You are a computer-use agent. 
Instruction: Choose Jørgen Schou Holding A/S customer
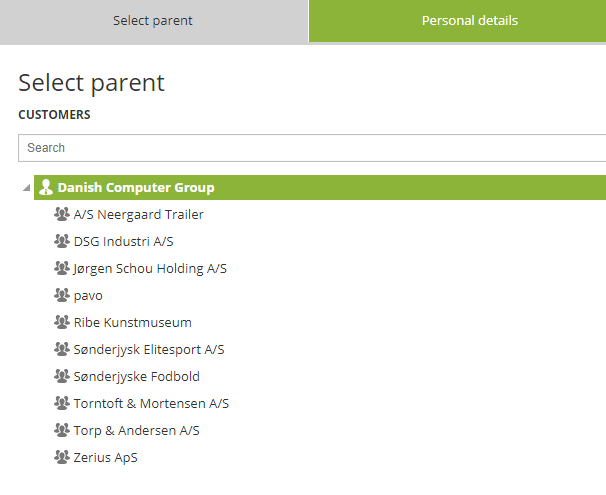(x=150, y=268)
